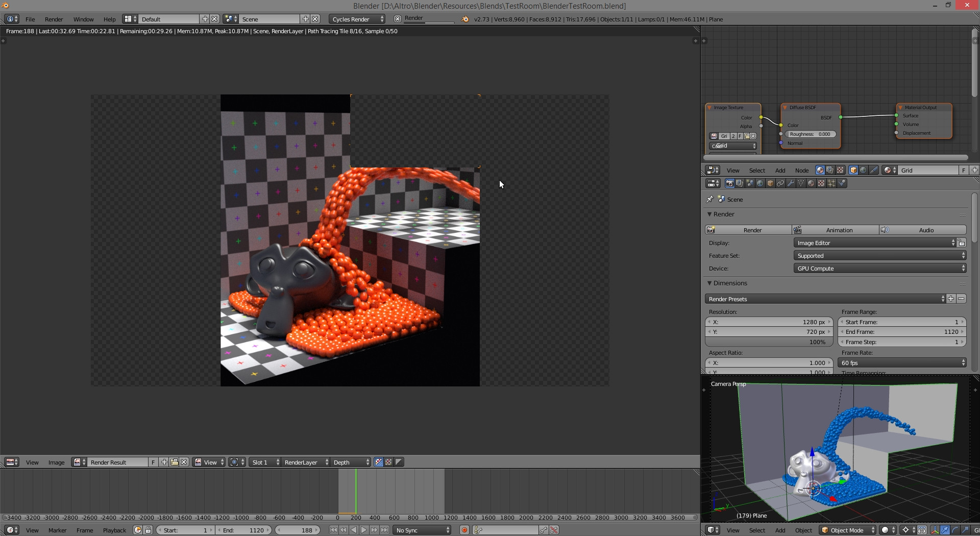Image resolution: width=980 pixels, height=536 pixels.
Task: Toggle timeline preview range clock icon
Action: tap(138, 530)
